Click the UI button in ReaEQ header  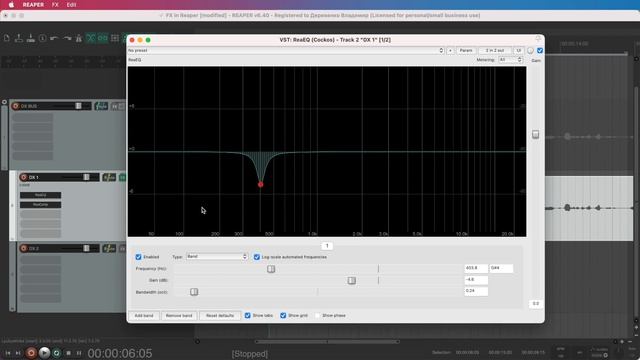518,51
